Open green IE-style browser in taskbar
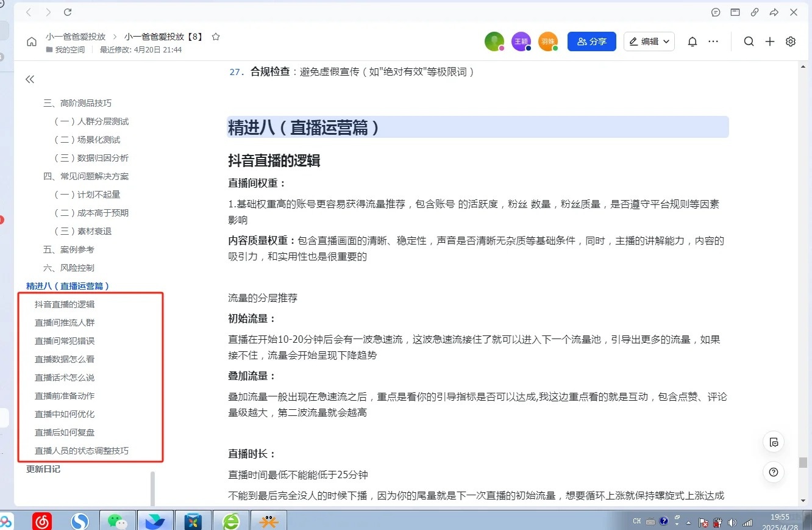Viewport: 812px width, 530px height. click(231, 521)
